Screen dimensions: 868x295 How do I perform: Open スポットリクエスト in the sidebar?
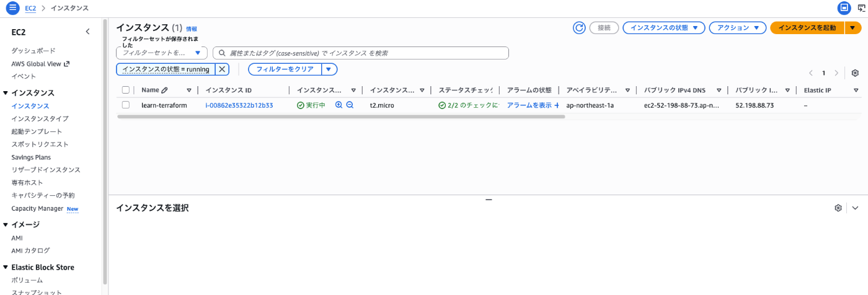40,144
